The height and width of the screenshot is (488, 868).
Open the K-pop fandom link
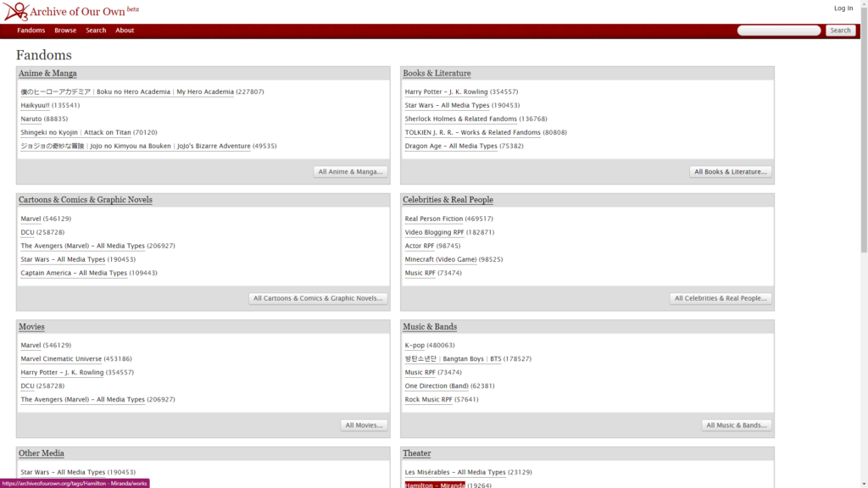click(x=415, y=346)
